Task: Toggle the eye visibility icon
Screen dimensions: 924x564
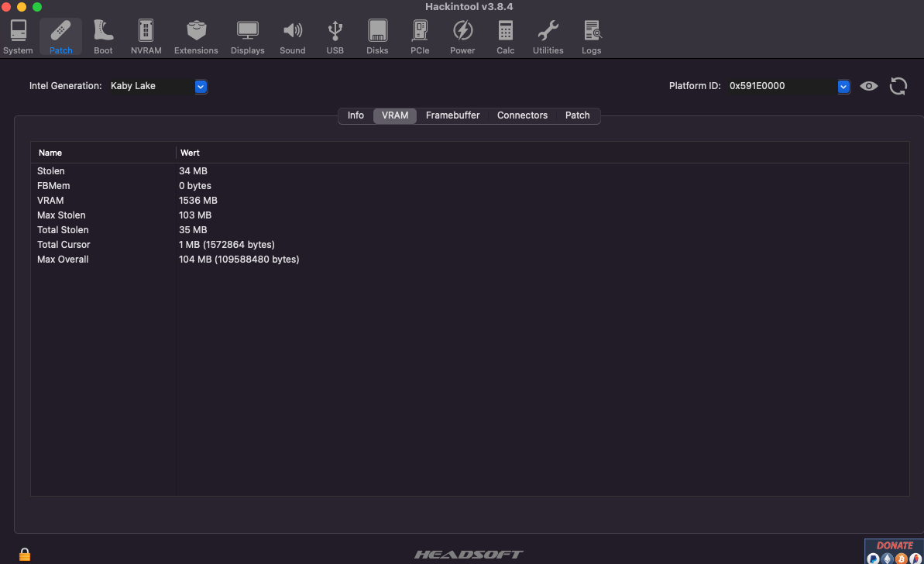Action: [x=868, y=86]
